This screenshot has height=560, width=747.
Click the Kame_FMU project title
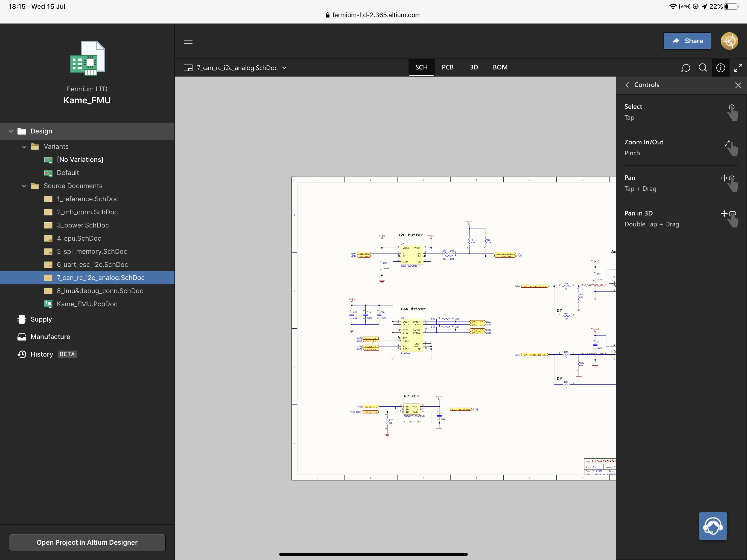[87, 100]
